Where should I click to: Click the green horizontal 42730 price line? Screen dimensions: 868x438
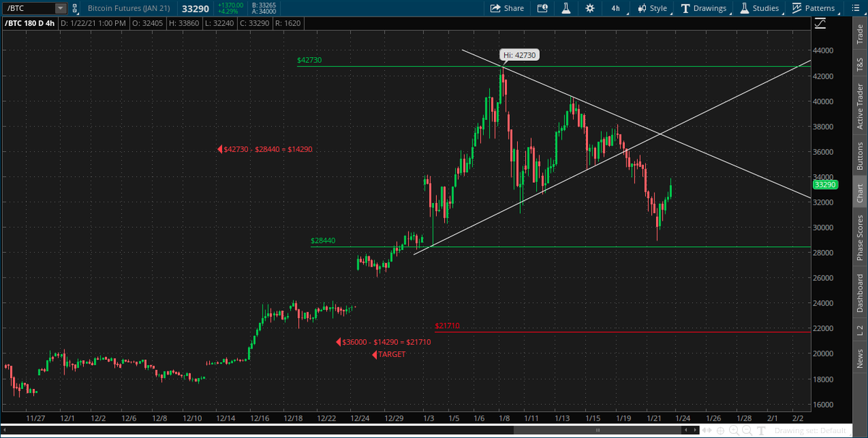click(553, 66)
